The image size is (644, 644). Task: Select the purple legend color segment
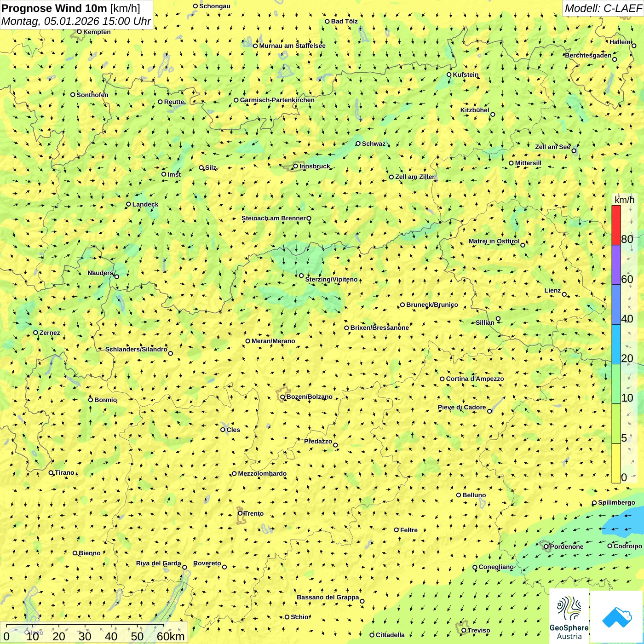(x=616, y=265)
